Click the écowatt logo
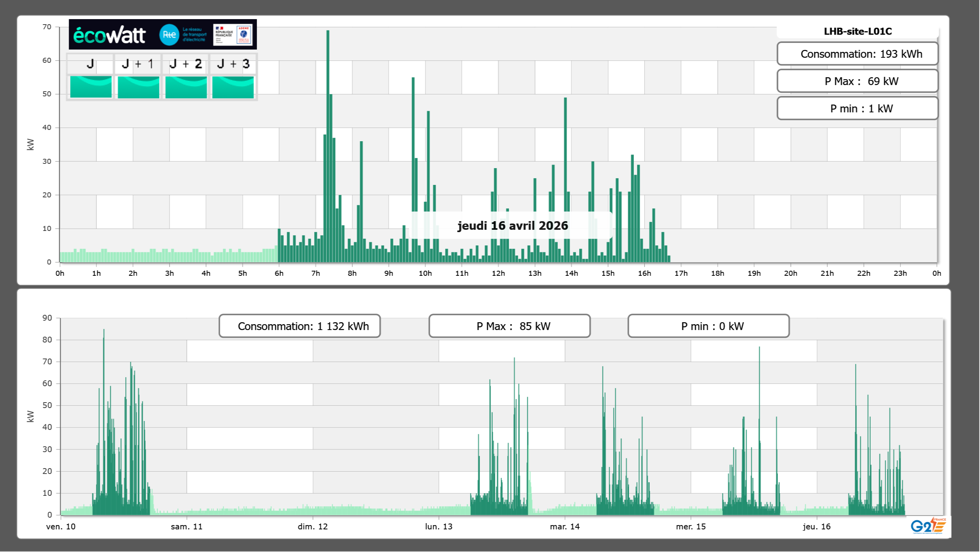Image resolution: width=980 pixels, height=552 pixels. coord(109,35)
